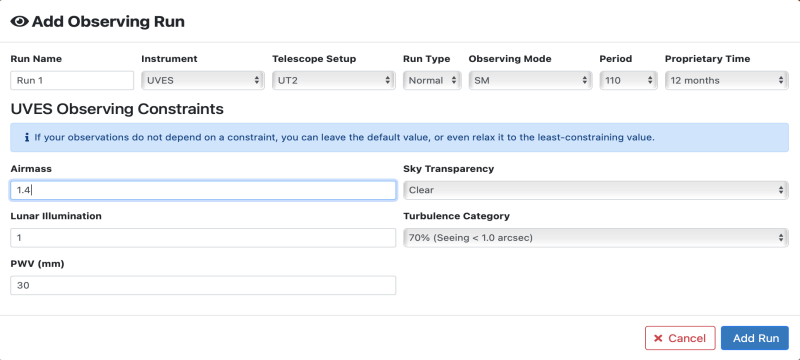Click the Lunar Illumination label
This screenshot has width=800, height=360.
tap(56, 216)
